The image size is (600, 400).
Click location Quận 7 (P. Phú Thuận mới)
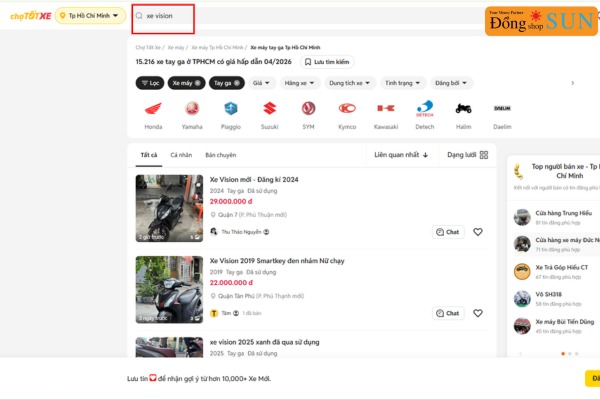[252, 215]
